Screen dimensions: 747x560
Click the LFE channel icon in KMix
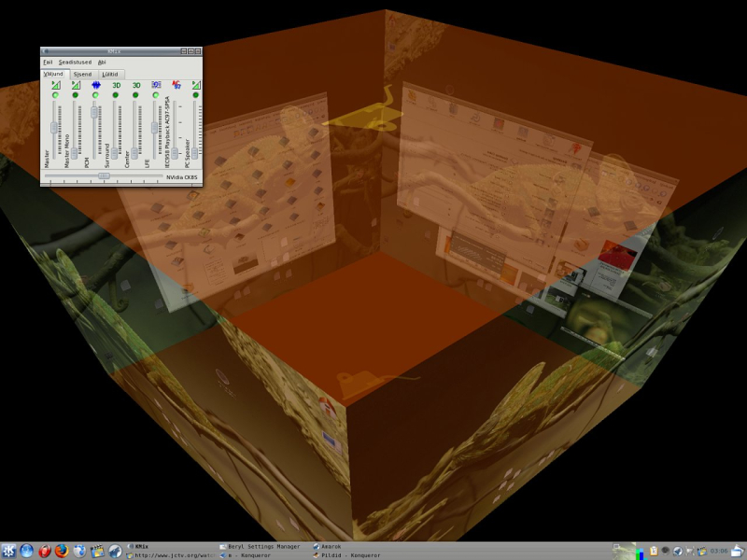[x=156, y=84]
